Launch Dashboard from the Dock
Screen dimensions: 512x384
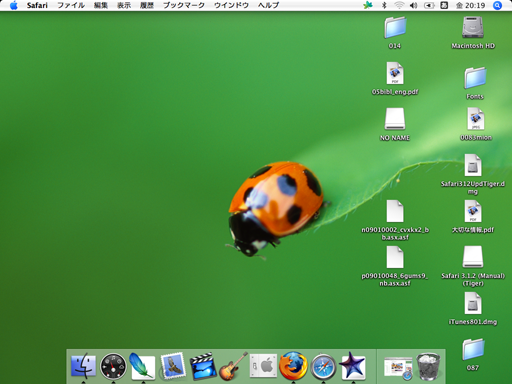point(113,367)
